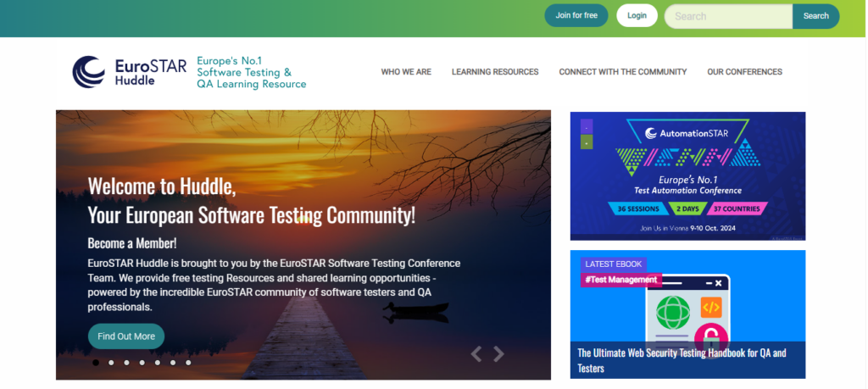Image resolution: width=868 pixels, height=389 pixels.
Task: Go to the previous hero slide arrow
Action: tap(476, 354)
